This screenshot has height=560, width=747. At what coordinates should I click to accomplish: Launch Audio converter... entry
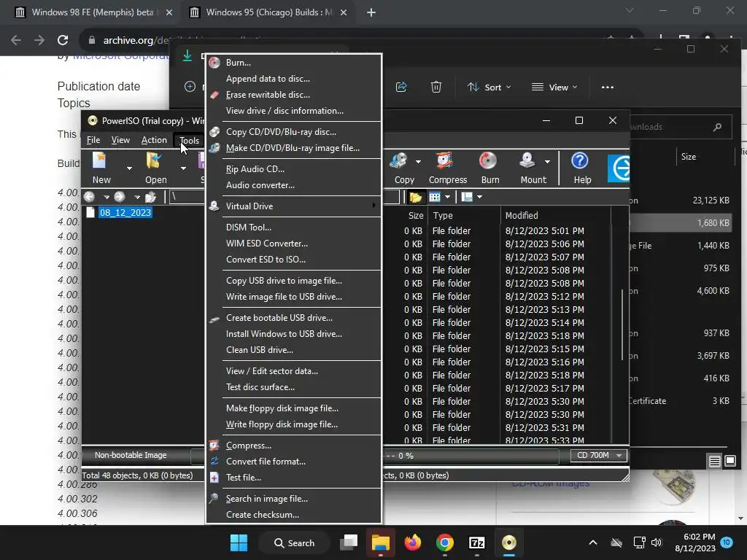pyautogui.click(x=294, y=185)
